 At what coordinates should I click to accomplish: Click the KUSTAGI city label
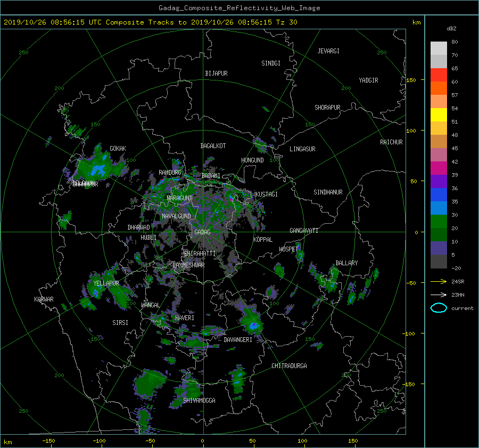coord(267,194)
